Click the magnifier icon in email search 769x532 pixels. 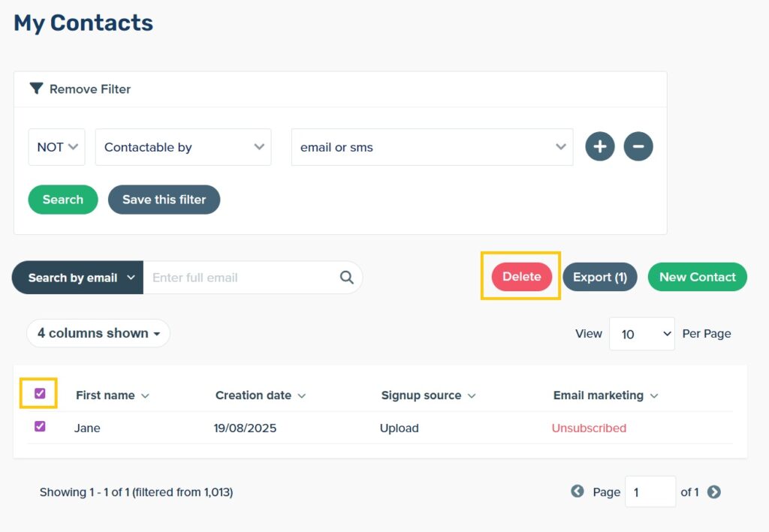pyautogui.click(x=346, y=278)
